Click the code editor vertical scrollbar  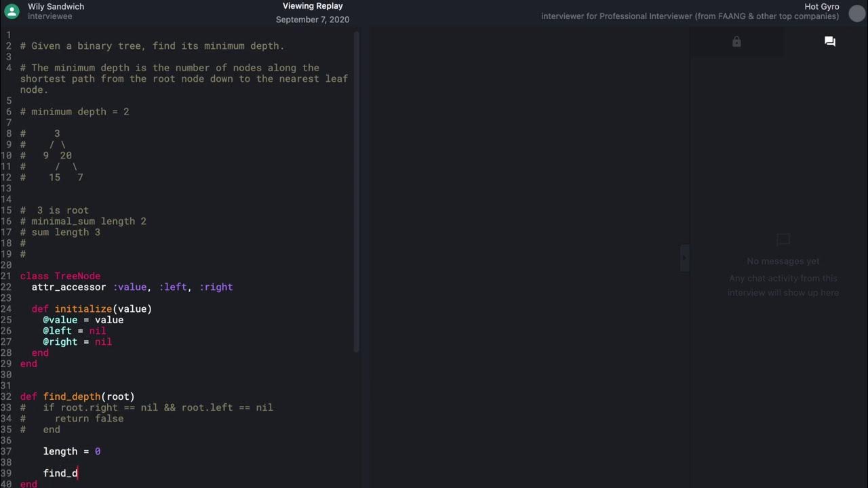click(x=357, y=192)
